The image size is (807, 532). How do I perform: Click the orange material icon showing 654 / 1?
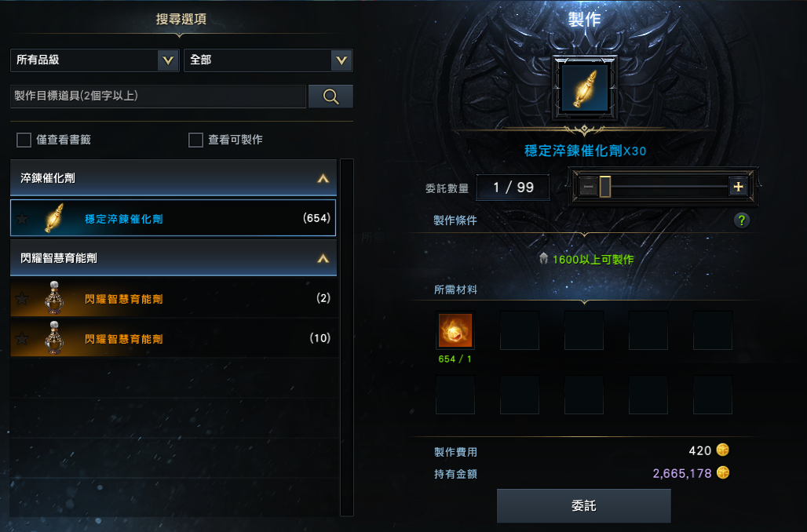[455, 330]
